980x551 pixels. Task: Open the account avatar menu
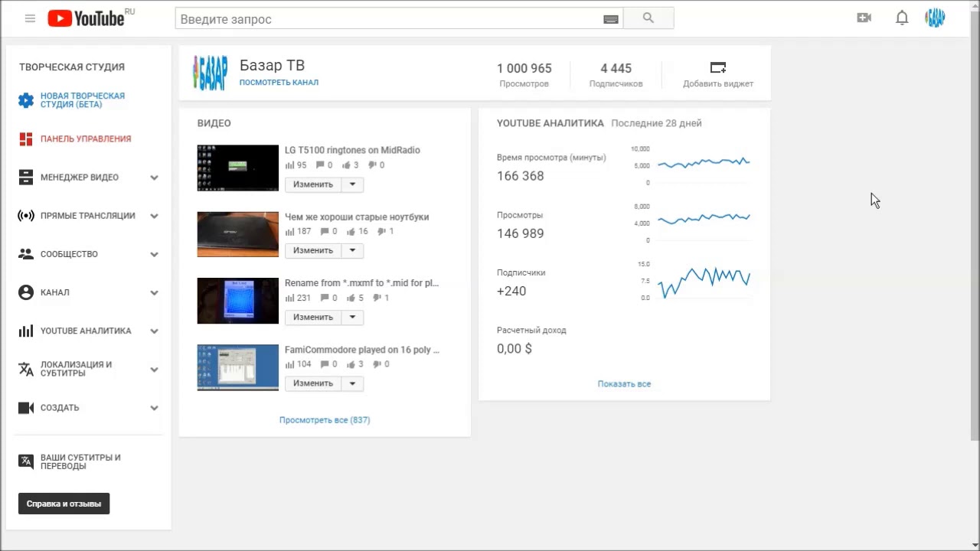point(936,18)
